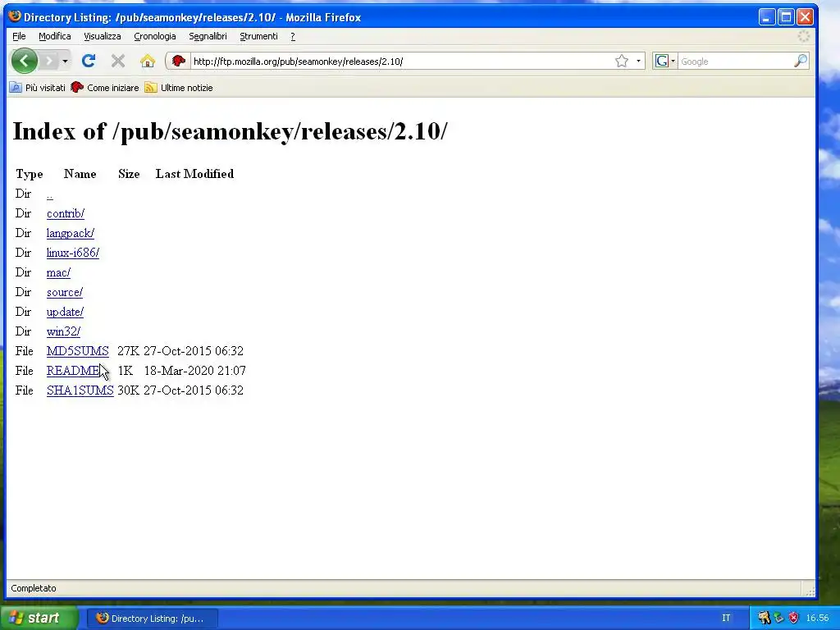Click the URL address field
The height and width of the screenshot is (630, 840).
point(402,61)
